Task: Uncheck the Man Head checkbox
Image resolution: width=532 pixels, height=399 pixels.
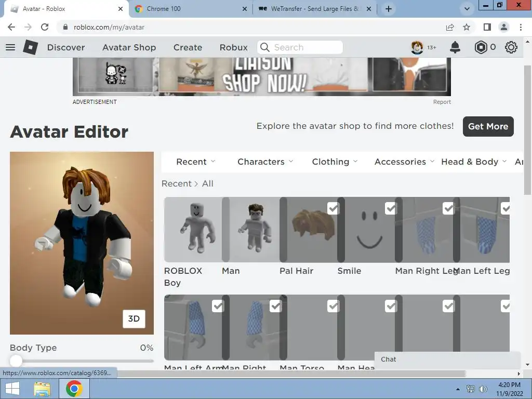Action: [x=391, y=306]
